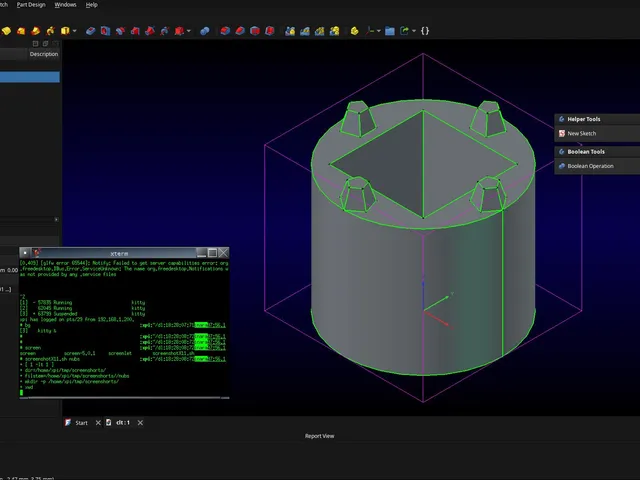
Task: Click the left panel's right scroll arrow
Action: (x=56, y=220)
